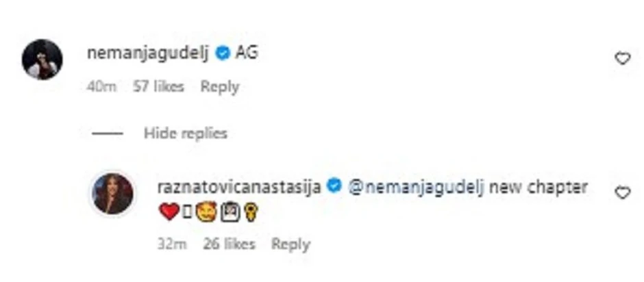Screen dimensions: 644x282
Task: Open the nemanjagudelj username link
Action: pos(149,53)
